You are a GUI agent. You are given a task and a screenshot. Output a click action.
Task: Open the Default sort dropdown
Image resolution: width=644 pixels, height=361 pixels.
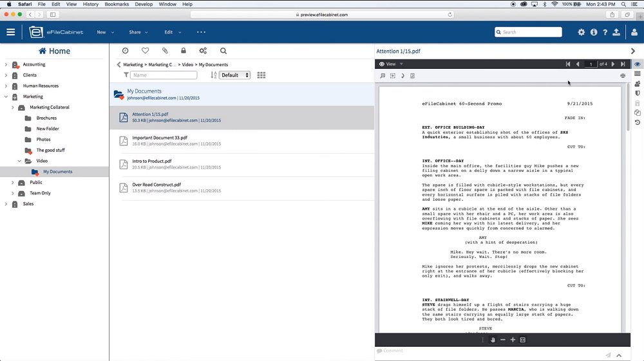[234, 75]
